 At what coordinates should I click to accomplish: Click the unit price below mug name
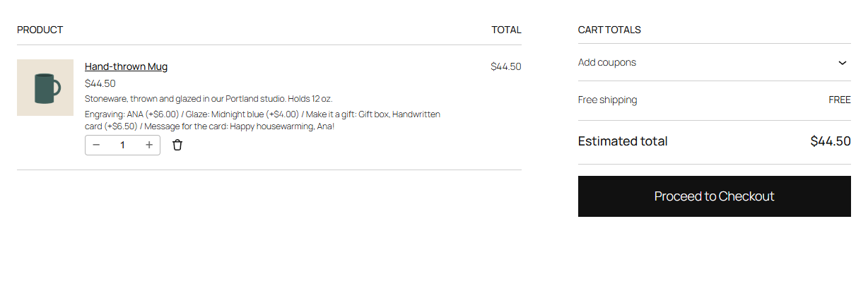100,83
